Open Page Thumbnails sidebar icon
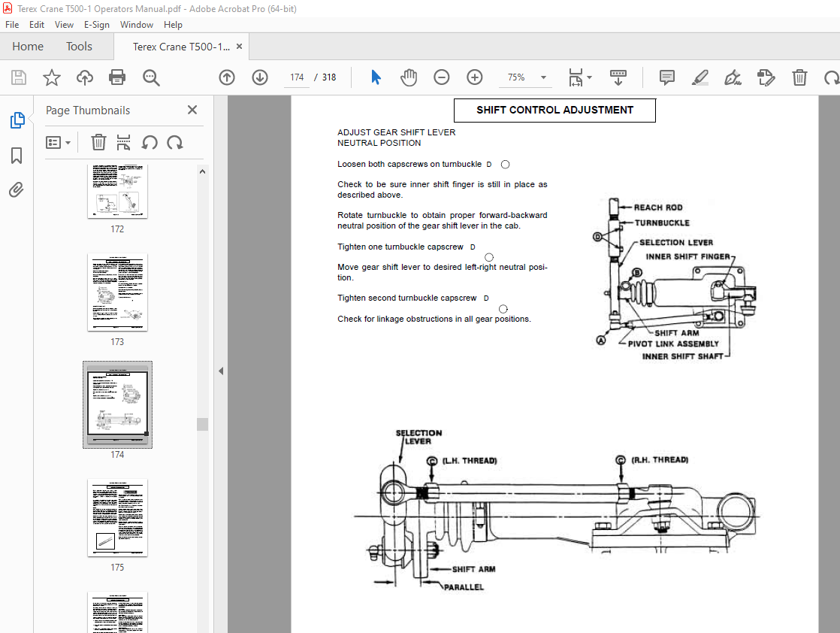This screenshot has width=840, height=633. pyautogui.click(x=17, y=120)
